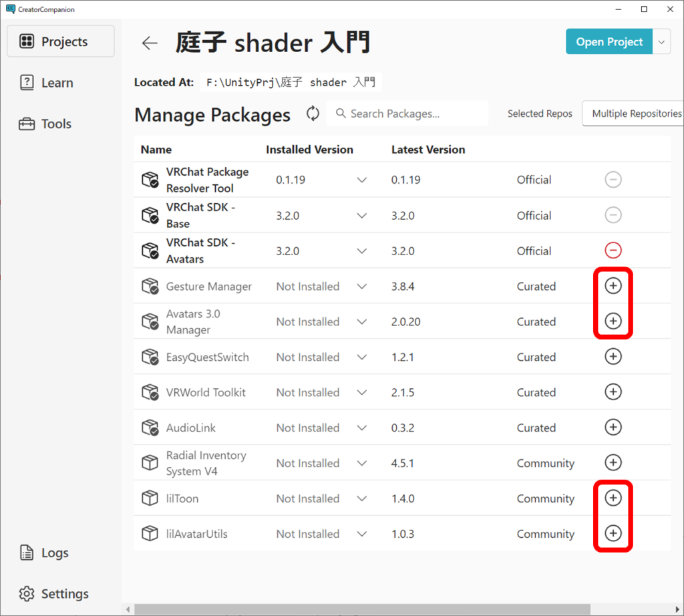
Task: Click the Open Project button
Action: point(609,41)
